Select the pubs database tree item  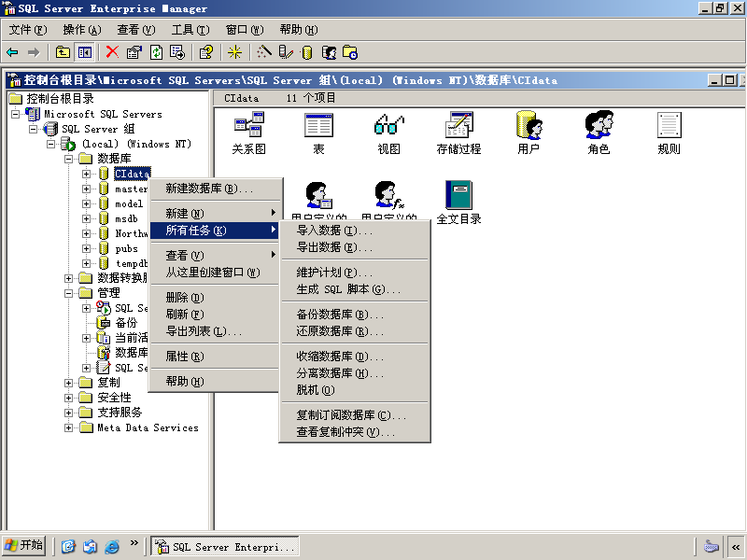[126, 248]
